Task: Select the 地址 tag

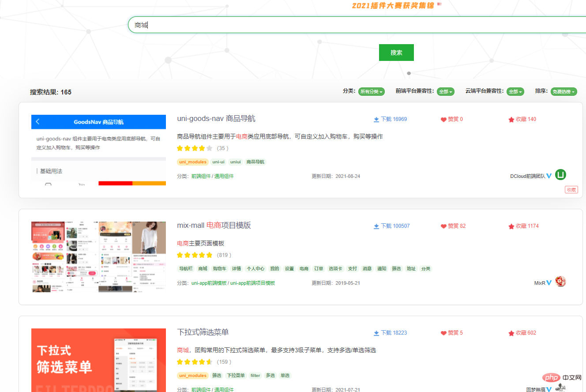Action: click(x=411, y=269)
